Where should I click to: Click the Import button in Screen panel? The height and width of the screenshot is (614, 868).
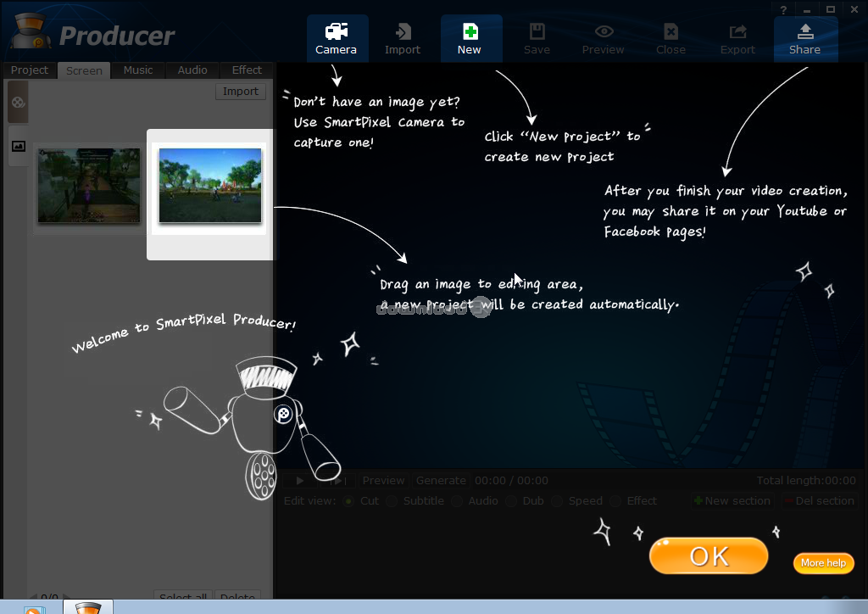241,92
